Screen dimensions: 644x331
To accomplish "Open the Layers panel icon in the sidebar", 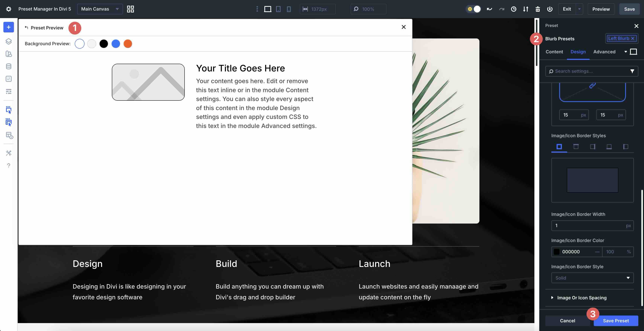I will [x=8, y=41].
